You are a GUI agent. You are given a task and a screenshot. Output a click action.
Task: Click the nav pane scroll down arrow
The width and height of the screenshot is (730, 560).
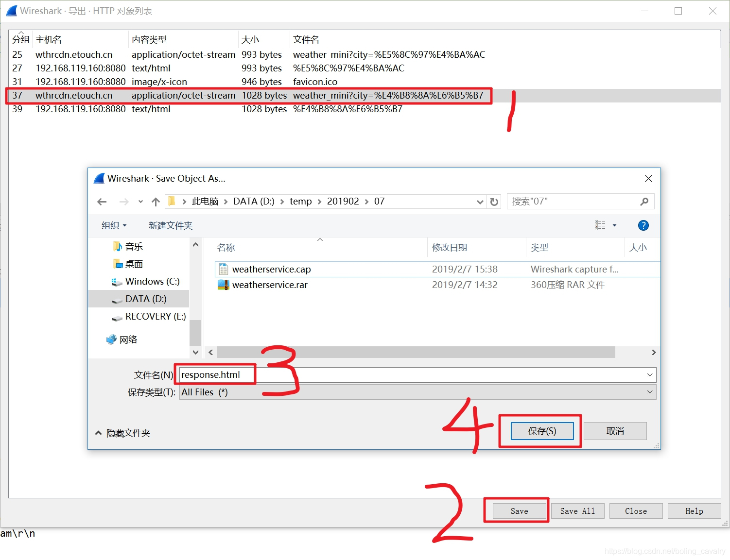coord(195,352)
